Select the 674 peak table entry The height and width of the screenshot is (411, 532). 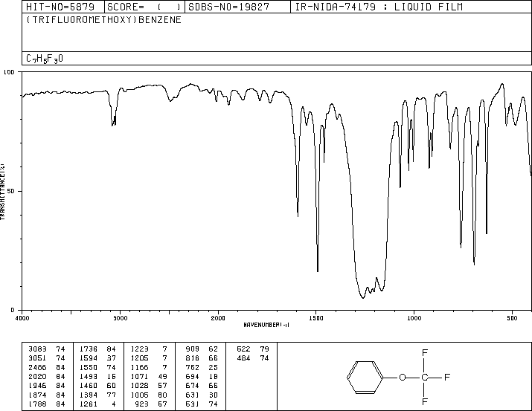202,386
